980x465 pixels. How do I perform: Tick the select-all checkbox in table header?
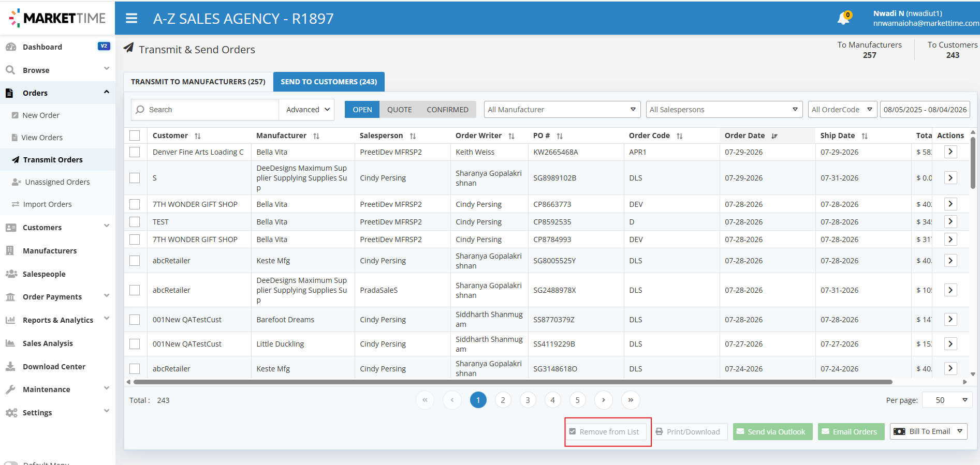pos(135,136)
